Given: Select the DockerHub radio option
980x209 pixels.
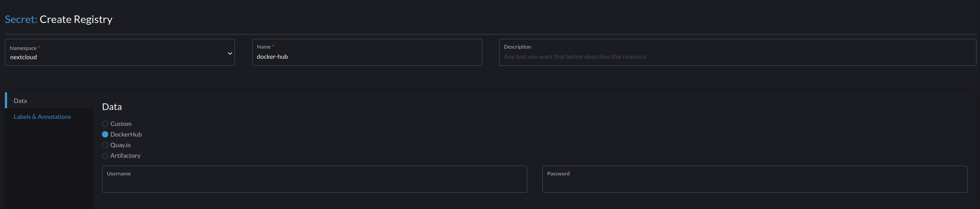Looking at the screenshot, I should tap(105, 134).
